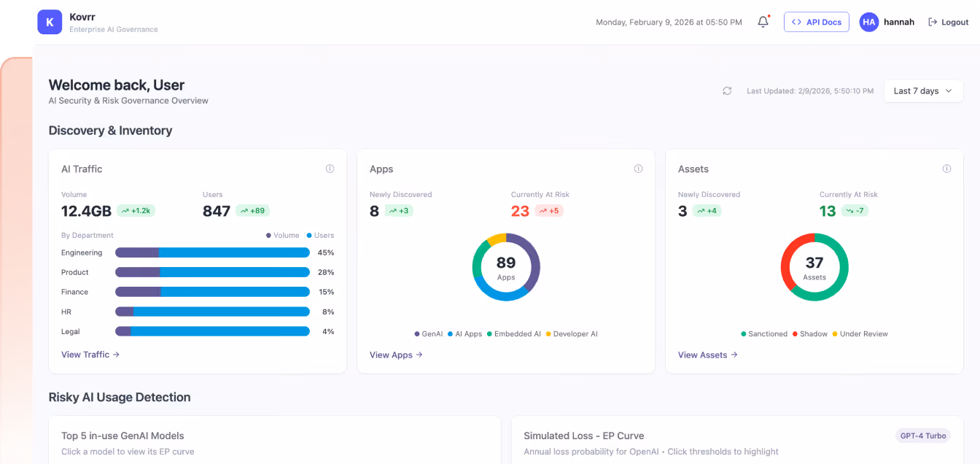Click the Engineering 45% value
The height and width of the screenshot is (464, 980).
click(326, 252)
